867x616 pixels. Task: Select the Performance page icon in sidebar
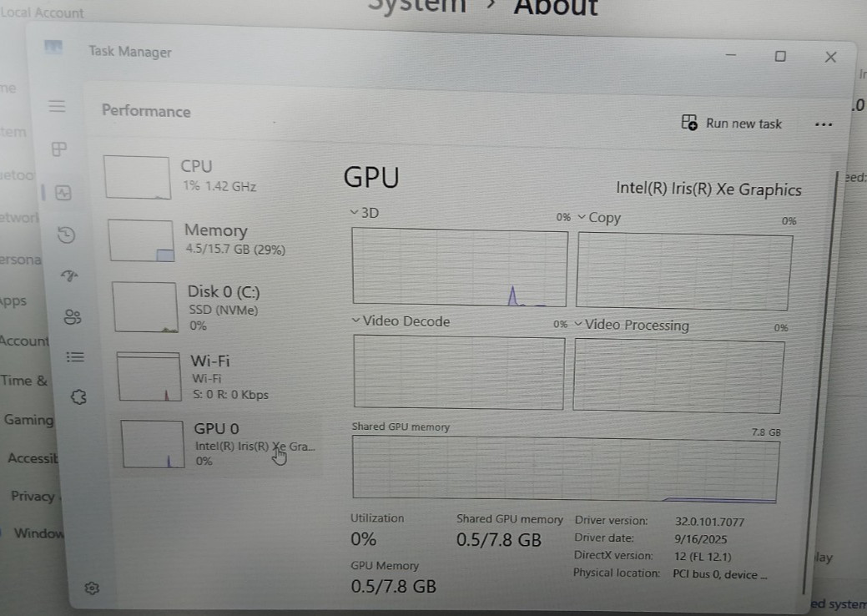tap(63, 193)
